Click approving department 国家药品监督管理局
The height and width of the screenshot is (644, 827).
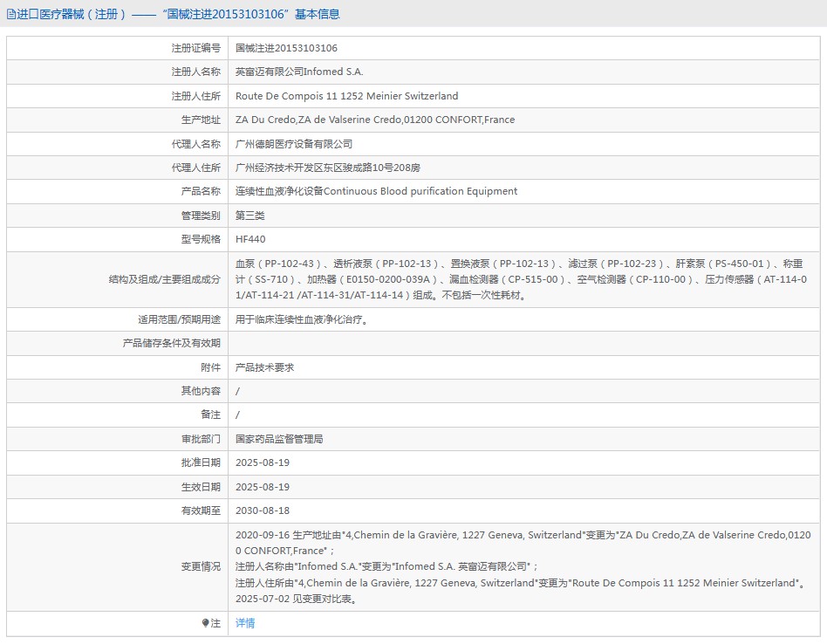click(x=279, y=439)
